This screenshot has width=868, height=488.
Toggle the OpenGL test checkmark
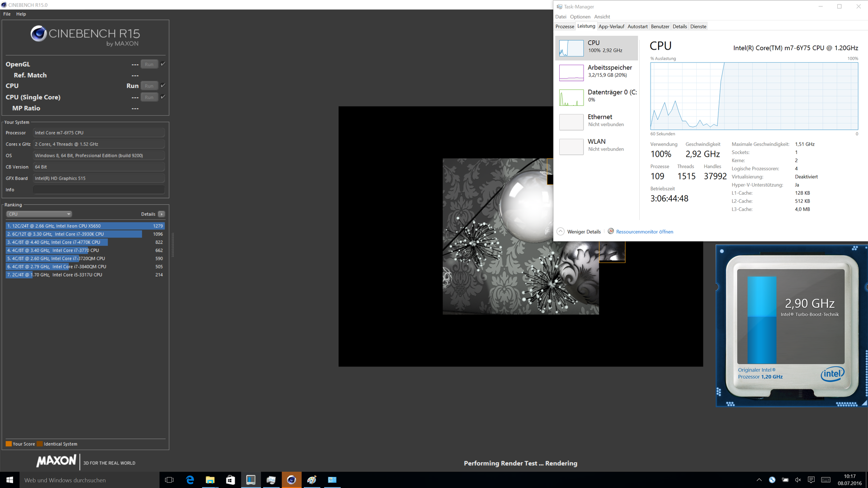(163, 64)
